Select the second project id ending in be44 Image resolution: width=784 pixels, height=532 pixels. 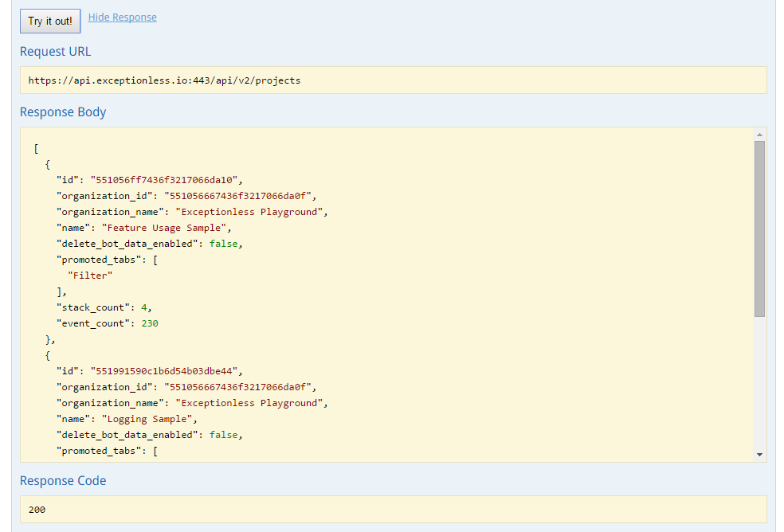pos(166,371)
